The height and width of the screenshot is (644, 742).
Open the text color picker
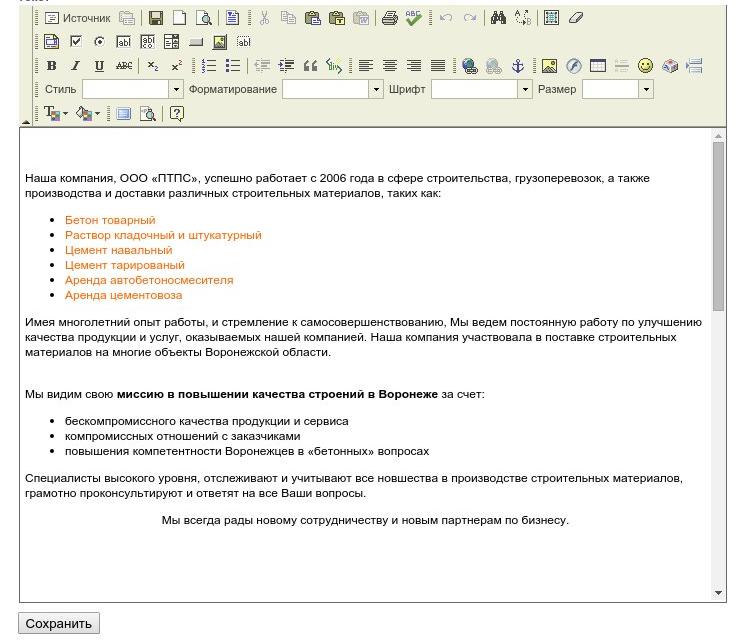pos(55,114)
